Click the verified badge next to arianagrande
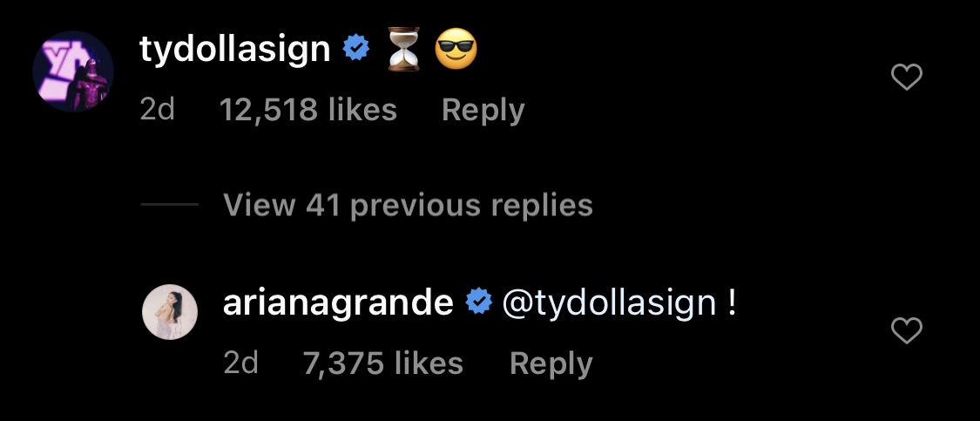The height and width of the screenshot is (421, 980). [477, 302]
